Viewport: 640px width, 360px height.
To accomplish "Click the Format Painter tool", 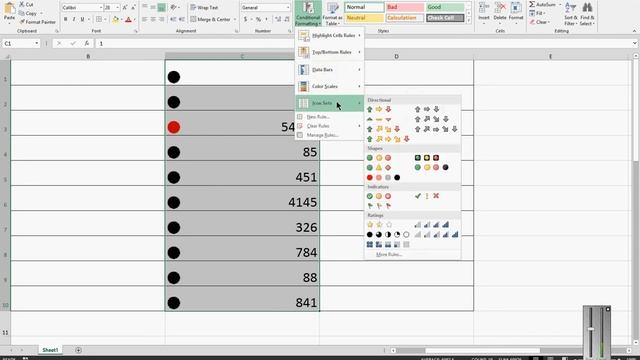I will 38,22.
